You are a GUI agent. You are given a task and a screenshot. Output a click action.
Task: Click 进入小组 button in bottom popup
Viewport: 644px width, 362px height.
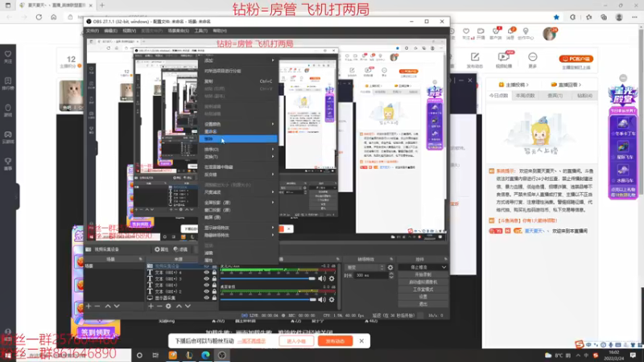pos(296,341)
